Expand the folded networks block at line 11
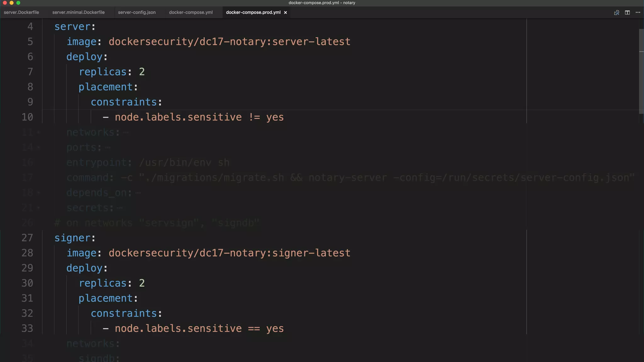This screenshot has width=644, height=362. [x=39, y=133]
